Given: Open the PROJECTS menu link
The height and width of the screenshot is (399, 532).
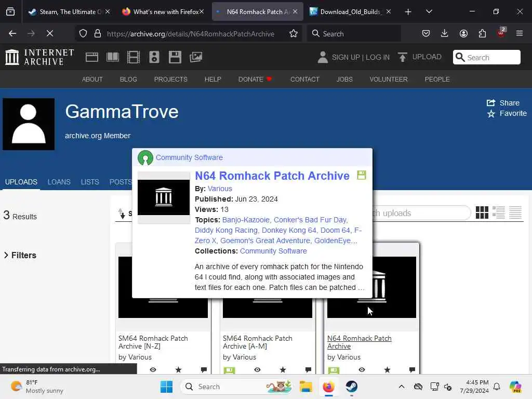Looking at the screenshot, I should (170, 79).
